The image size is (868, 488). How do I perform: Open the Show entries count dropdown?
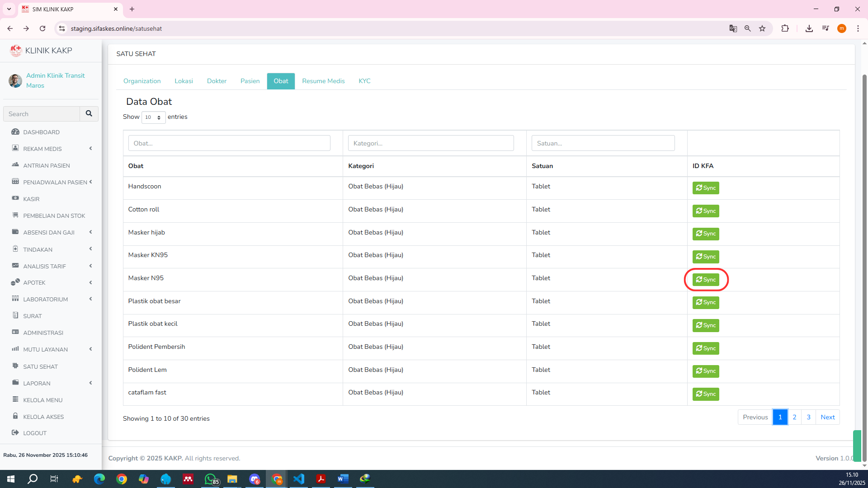coord(153,117)
